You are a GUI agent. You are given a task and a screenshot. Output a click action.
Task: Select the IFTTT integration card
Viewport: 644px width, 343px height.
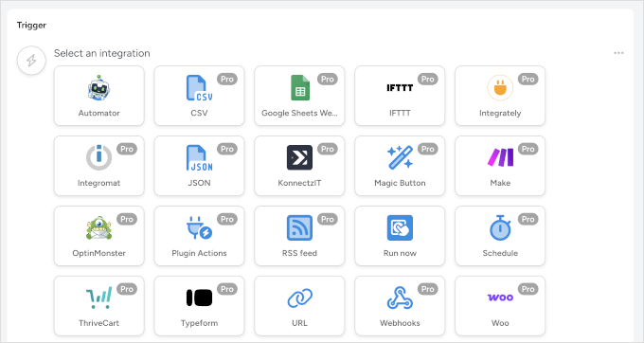pos(400,96)
